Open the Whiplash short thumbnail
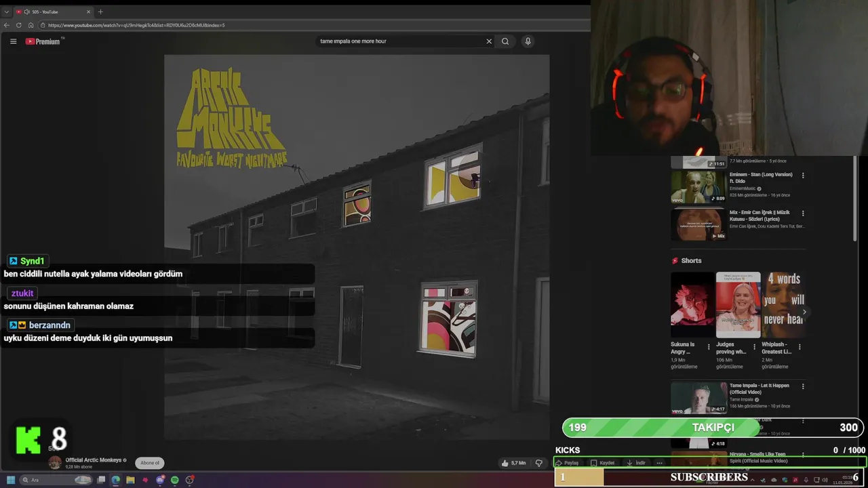 783,305
